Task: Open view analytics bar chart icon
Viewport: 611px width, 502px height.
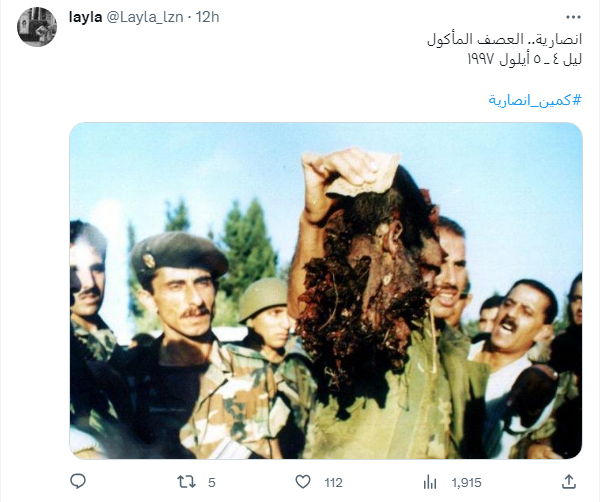Action: (430, 483)
